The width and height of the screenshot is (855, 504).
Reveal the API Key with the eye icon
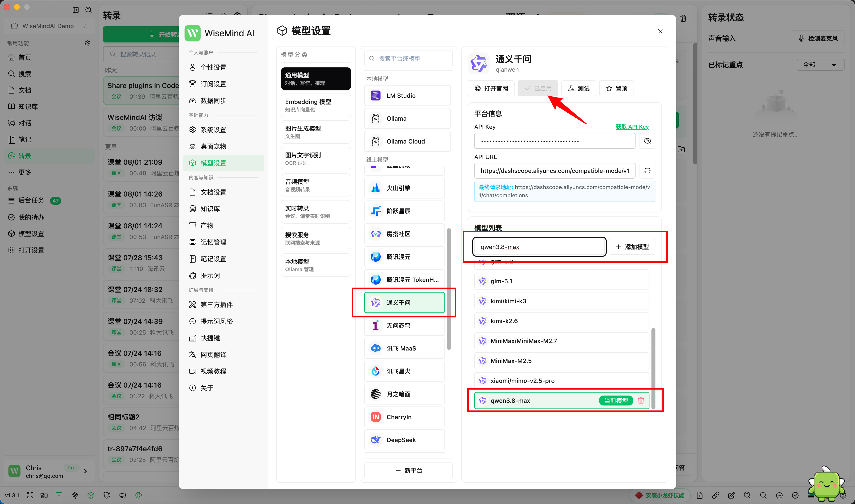(x=647, y=141)
